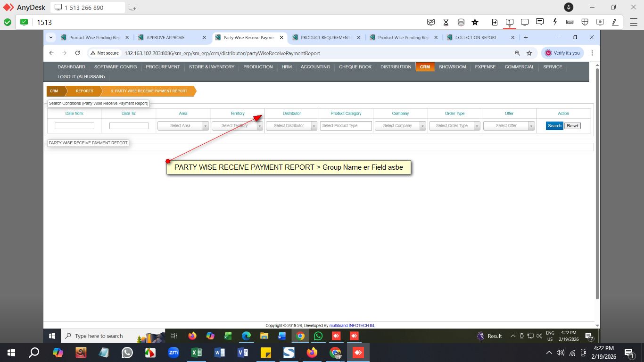Open Visio from the local taskbar
This screenshot has height=362, width=644.
243,353
